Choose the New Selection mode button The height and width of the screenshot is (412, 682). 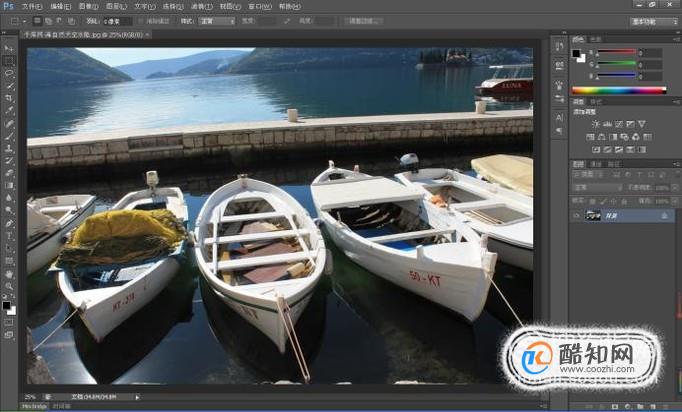tap(38, 21)
